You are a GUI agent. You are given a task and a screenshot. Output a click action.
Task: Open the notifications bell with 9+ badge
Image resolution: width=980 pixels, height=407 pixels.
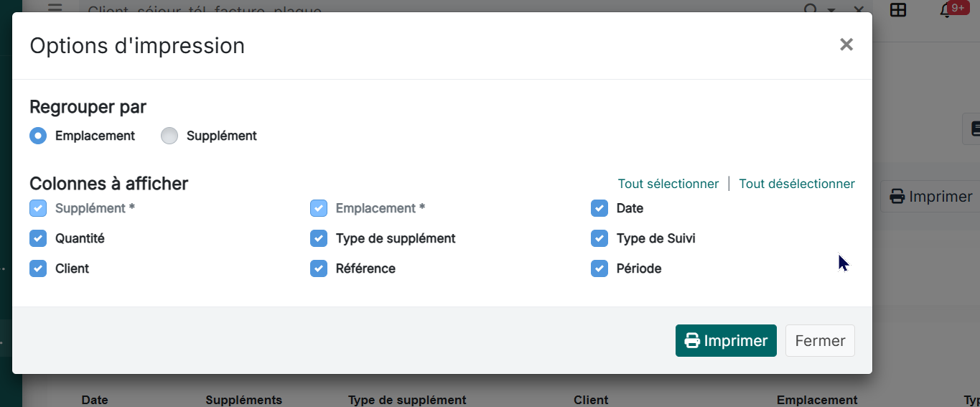click(x=947, y=9)
